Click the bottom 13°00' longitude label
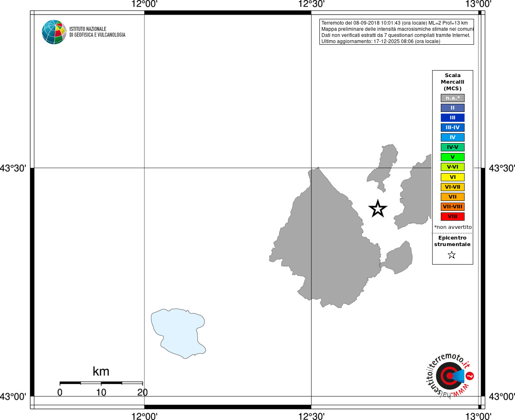Screen dimensions: 515x420 479,416
